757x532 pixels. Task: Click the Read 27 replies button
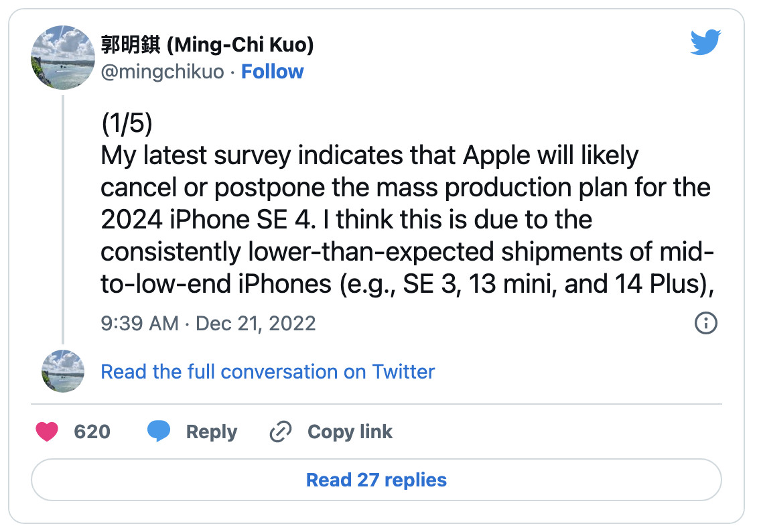pos(376,479)
